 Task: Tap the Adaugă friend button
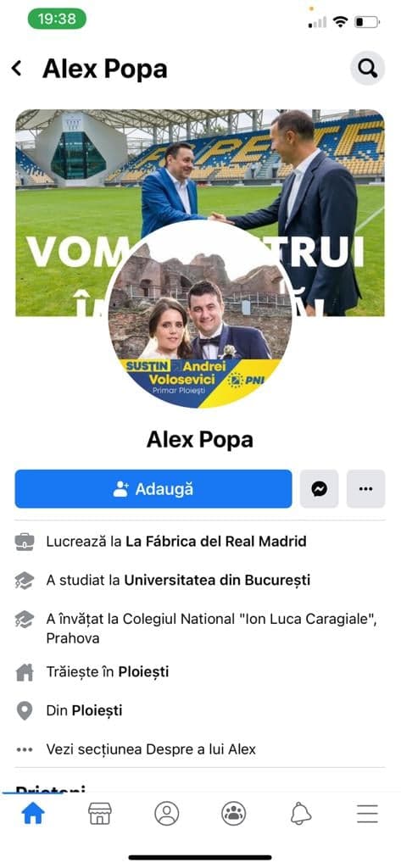tap(153, 489)
